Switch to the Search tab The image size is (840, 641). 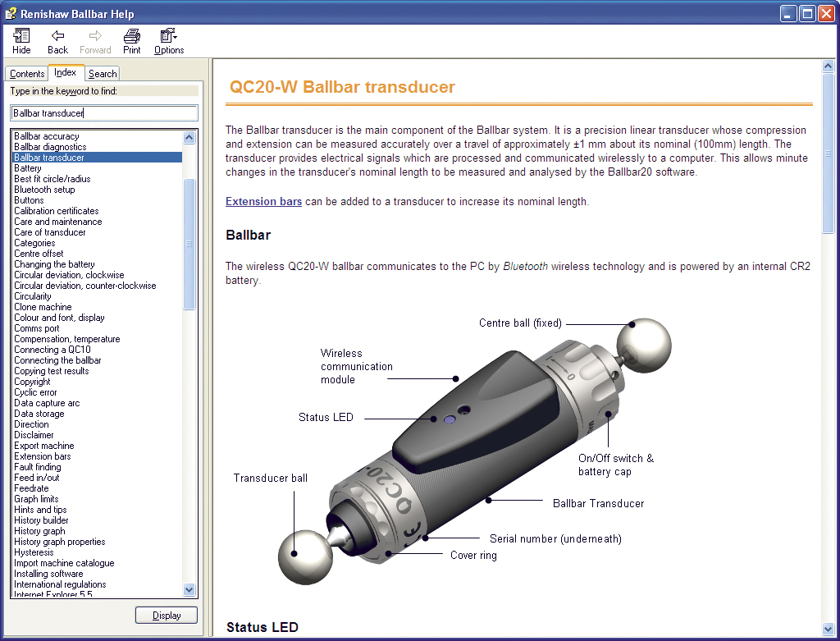103,74
